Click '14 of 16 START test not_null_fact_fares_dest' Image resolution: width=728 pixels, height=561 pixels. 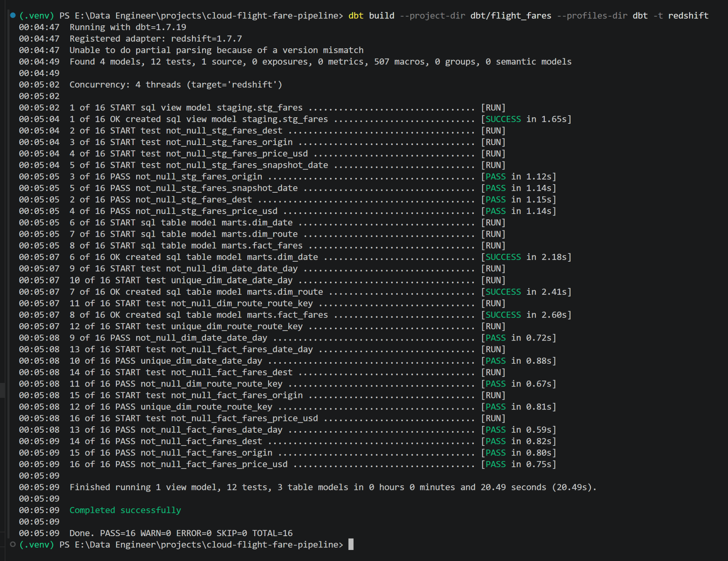(x=181, y=372)
